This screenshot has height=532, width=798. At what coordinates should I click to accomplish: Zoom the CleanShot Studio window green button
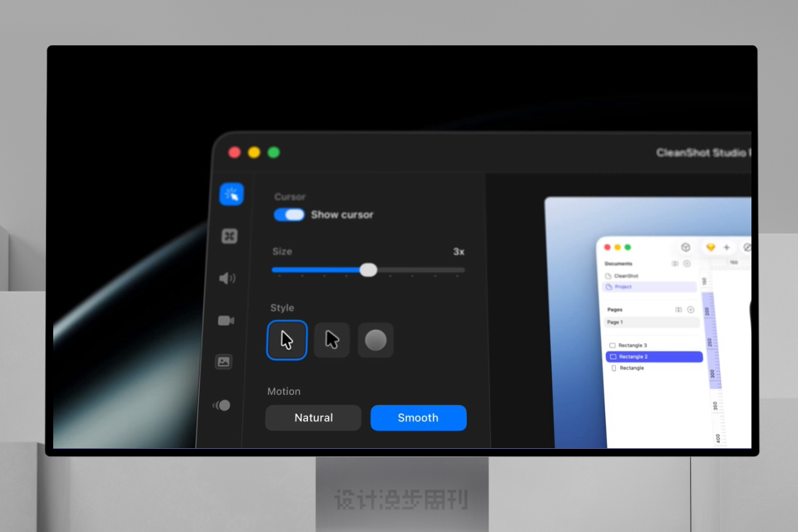click(273, 152)
